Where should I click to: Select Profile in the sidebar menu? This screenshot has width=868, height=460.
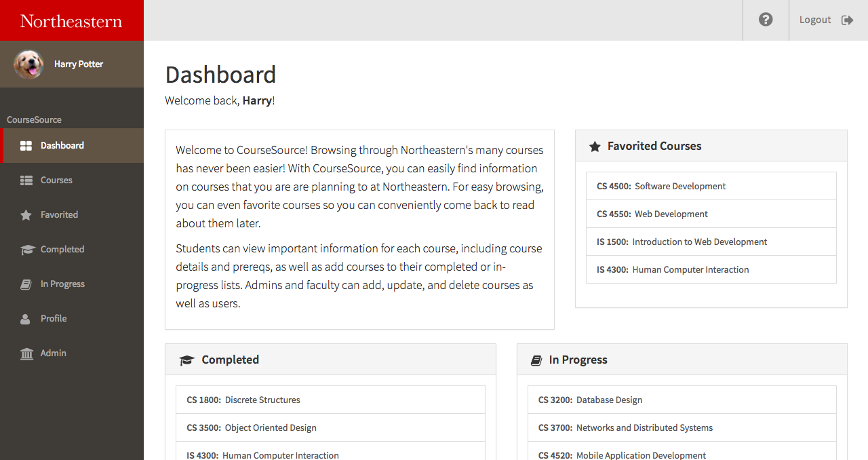point(54,318)
